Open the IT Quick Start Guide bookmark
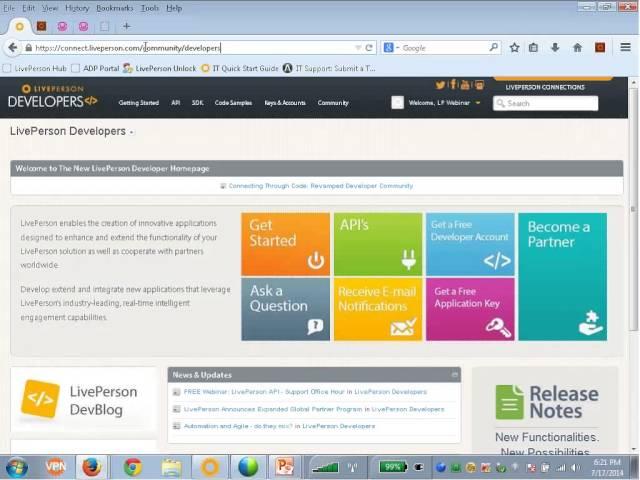640x480 pixels. click(240, 69)
